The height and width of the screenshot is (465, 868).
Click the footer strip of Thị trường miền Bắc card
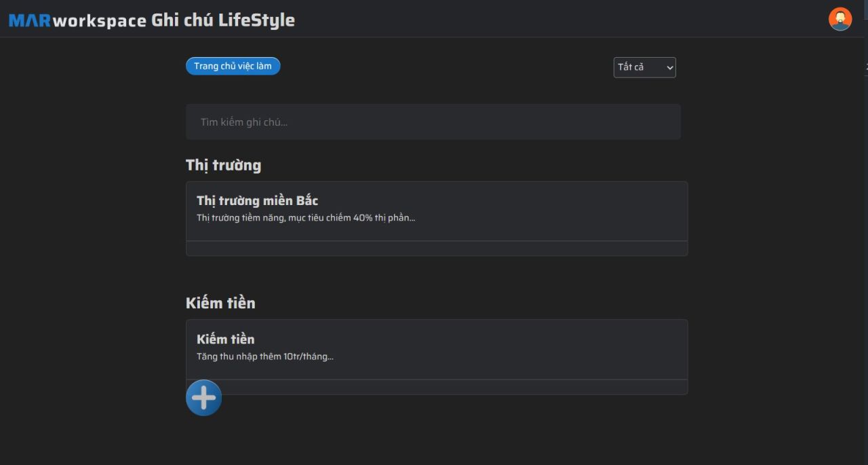pyautogui.click(x=437, y=248)
